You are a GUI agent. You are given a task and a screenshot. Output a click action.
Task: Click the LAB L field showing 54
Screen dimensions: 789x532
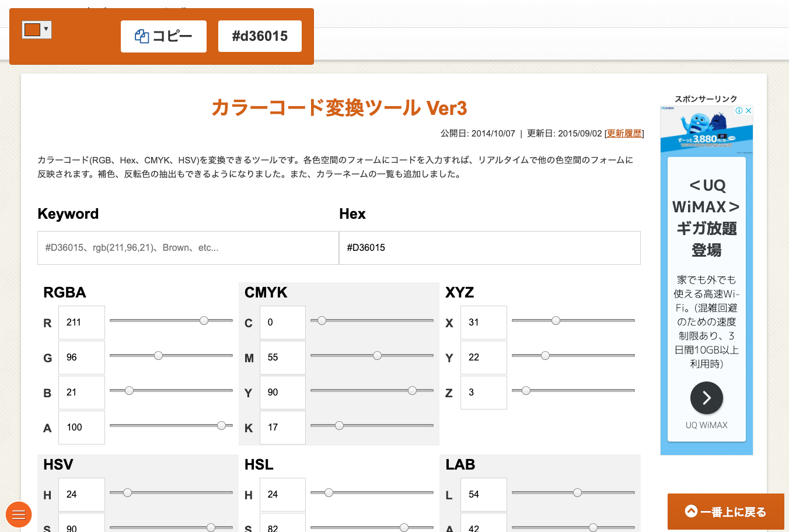483,494
